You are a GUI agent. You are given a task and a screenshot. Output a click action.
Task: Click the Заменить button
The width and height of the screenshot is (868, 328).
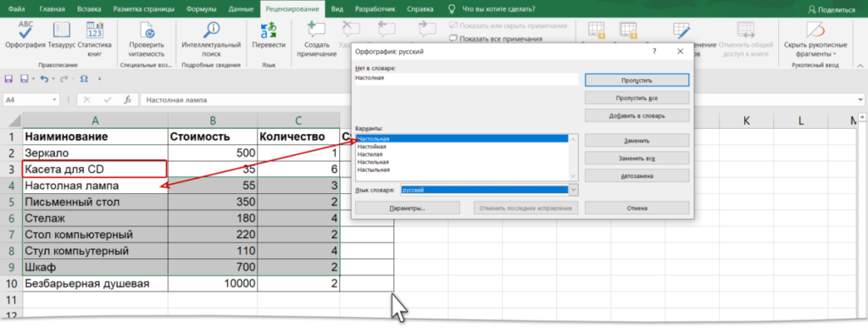click(637, 141)
